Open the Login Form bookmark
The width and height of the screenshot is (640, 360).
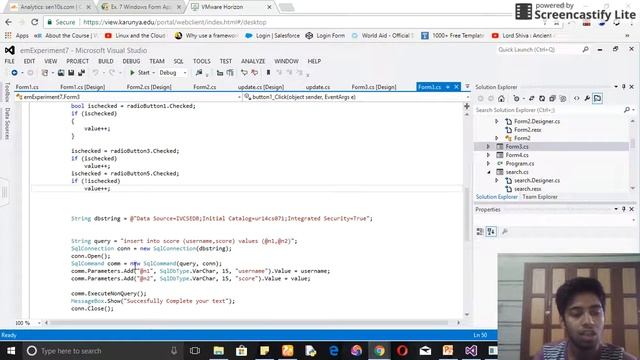(x=325, y=36)
